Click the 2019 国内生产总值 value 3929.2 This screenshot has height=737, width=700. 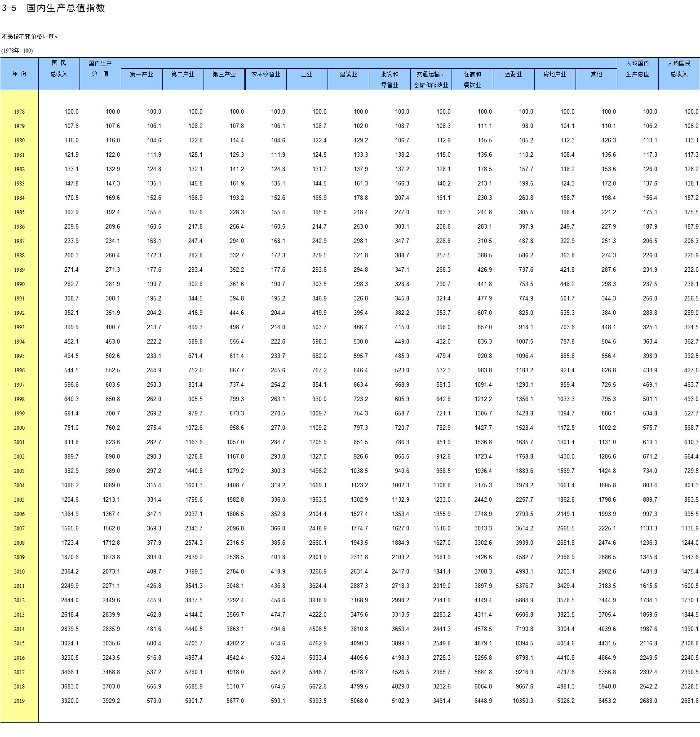111,701
